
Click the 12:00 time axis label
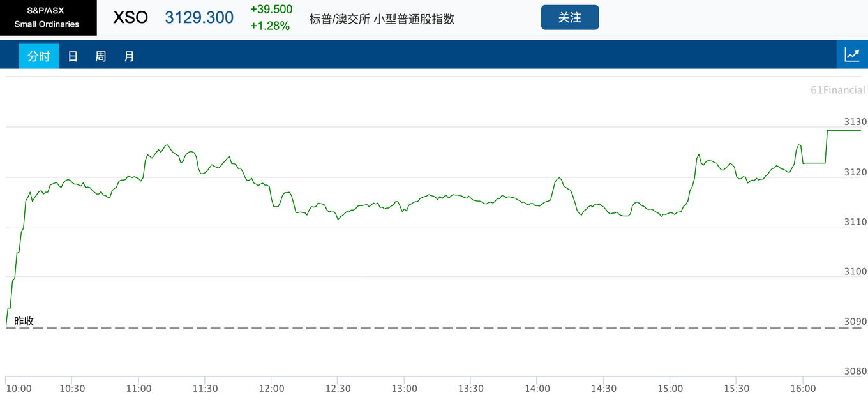click(272, 389)
